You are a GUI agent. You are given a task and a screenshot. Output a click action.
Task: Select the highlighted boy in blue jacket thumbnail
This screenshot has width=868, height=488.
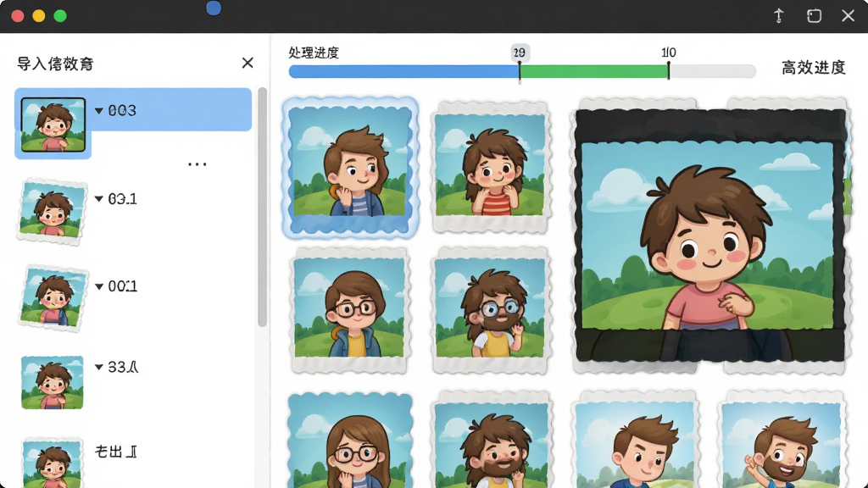click(x=350, y=167)
